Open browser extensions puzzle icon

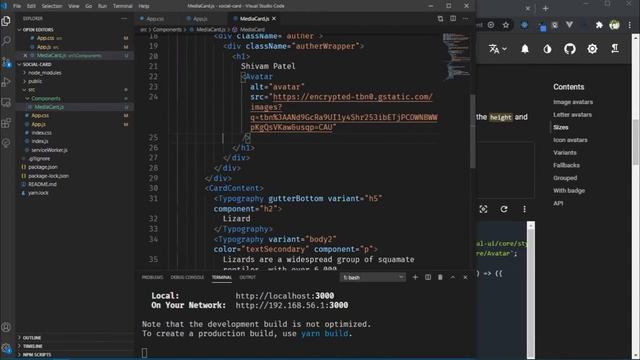pyautogui.click(x=599, y=25)
